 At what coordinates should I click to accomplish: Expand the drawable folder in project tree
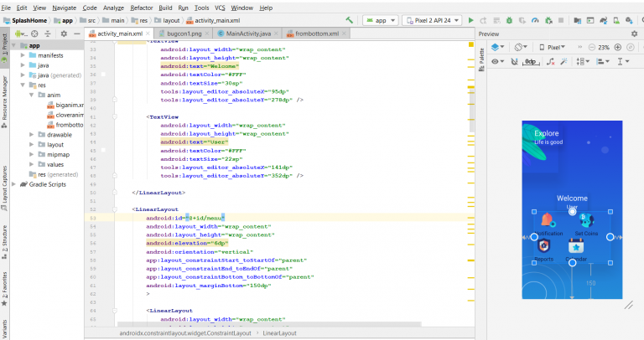click(x=31, y=134)
